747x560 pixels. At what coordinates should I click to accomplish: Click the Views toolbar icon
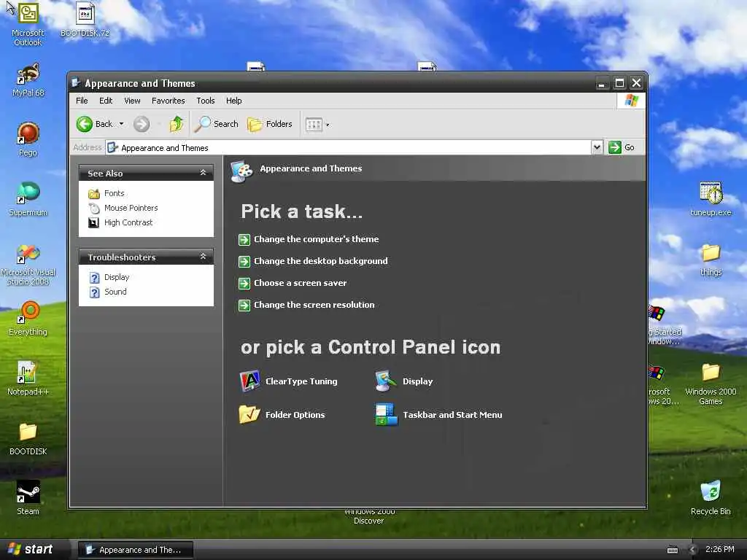[x=314, y=125]
